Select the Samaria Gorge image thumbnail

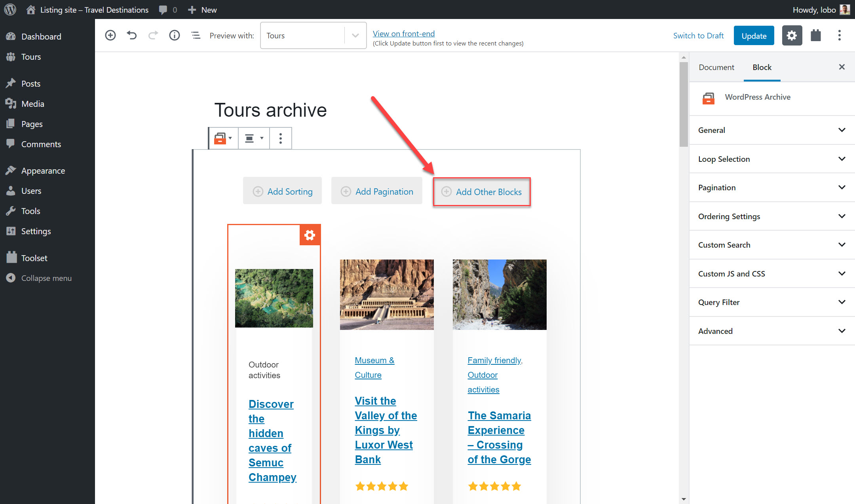(x=500, y=295)
